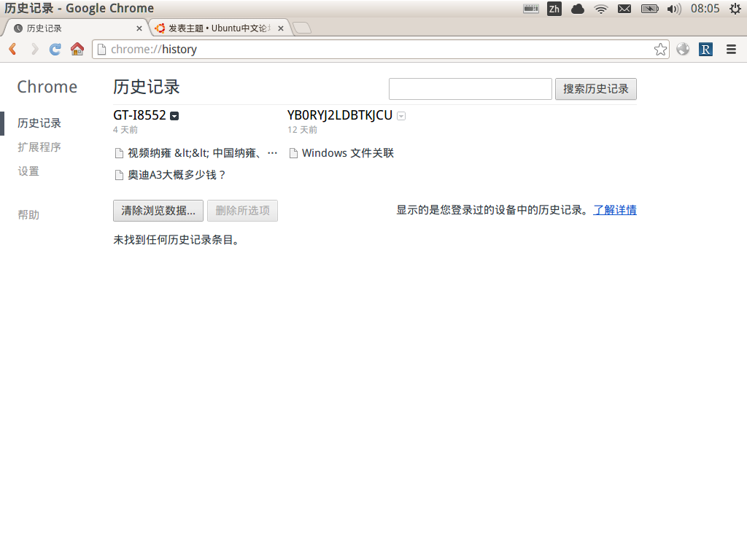The width and height of the screenshot is (747, 560).
Task: Open the Windows 文件关联 history entry
Action: (x=348, y=153)
